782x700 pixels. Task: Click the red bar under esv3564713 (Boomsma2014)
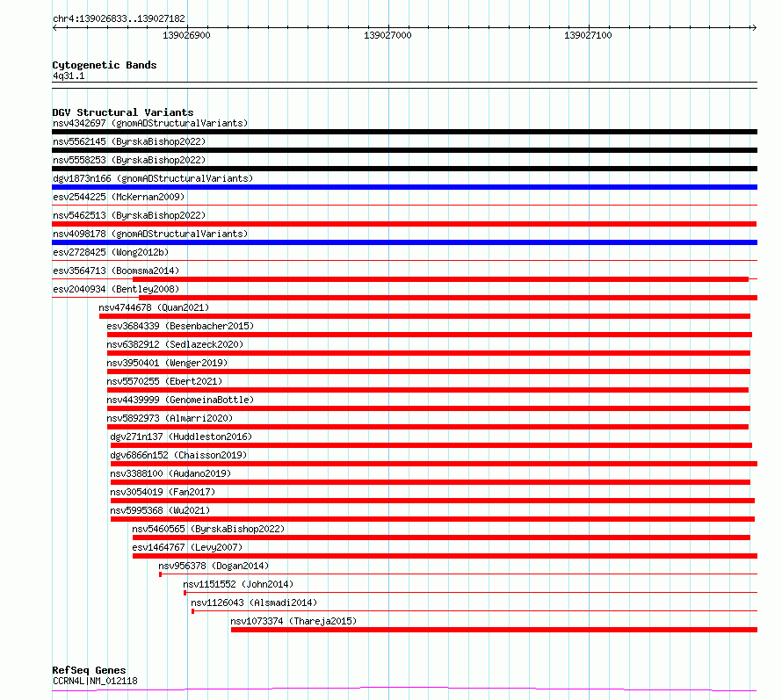point(440,279)
